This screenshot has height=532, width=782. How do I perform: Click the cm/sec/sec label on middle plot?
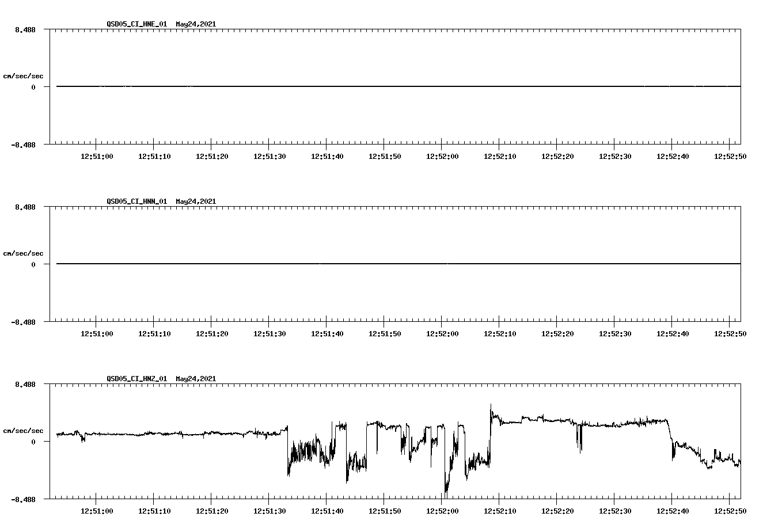coord(24,252)
